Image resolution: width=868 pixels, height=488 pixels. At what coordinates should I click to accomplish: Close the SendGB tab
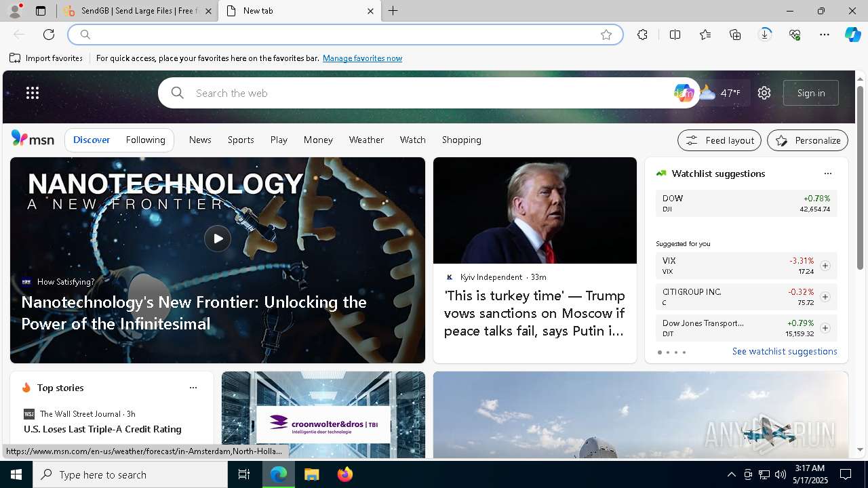tap(208, 11)
